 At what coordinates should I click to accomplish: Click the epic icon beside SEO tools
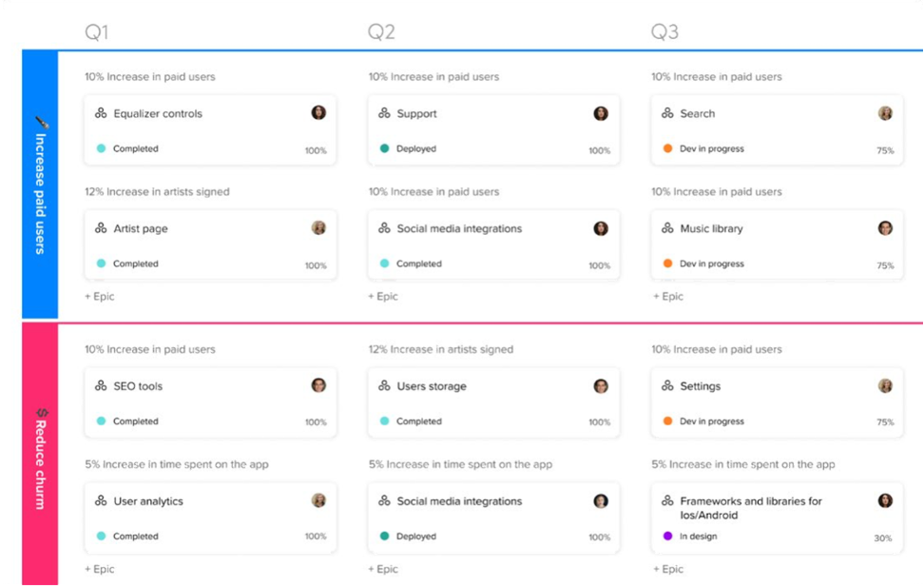pyautogui.click(x=101, y=386)
